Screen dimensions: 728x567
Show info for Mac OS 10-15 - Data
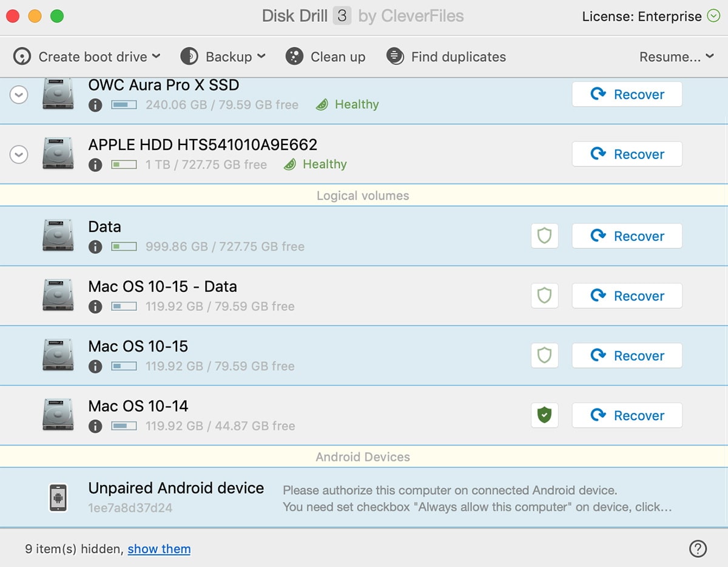coord(95,307)
